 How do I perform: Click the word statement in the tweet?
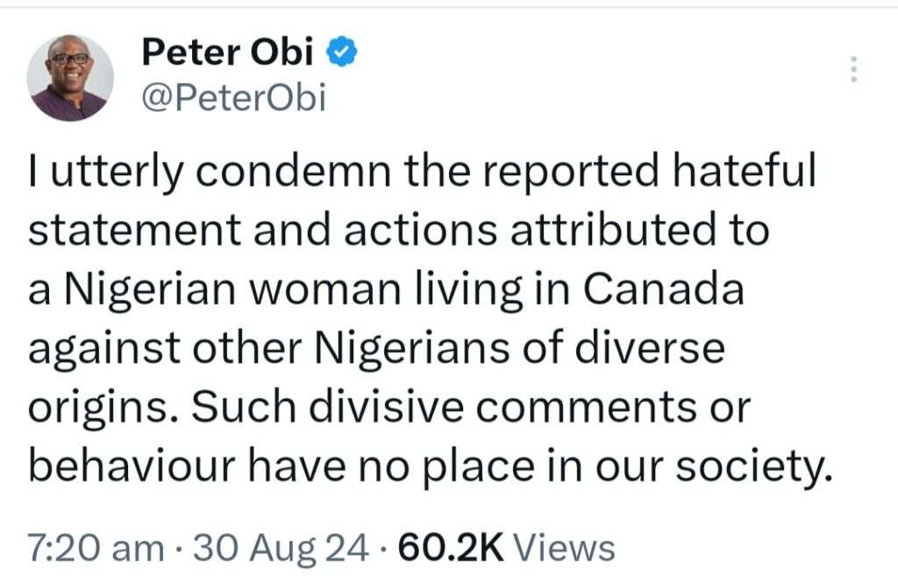[134, 230]
